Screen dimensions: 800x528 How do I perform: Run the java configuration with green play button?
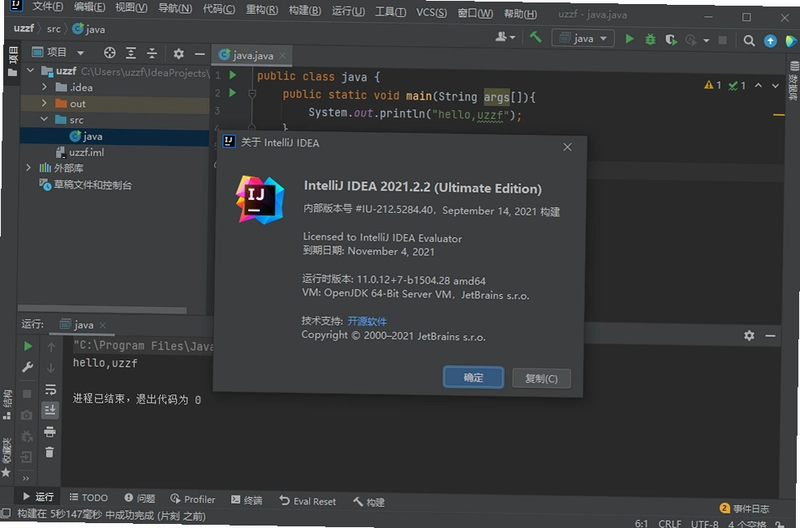[629, 39]
